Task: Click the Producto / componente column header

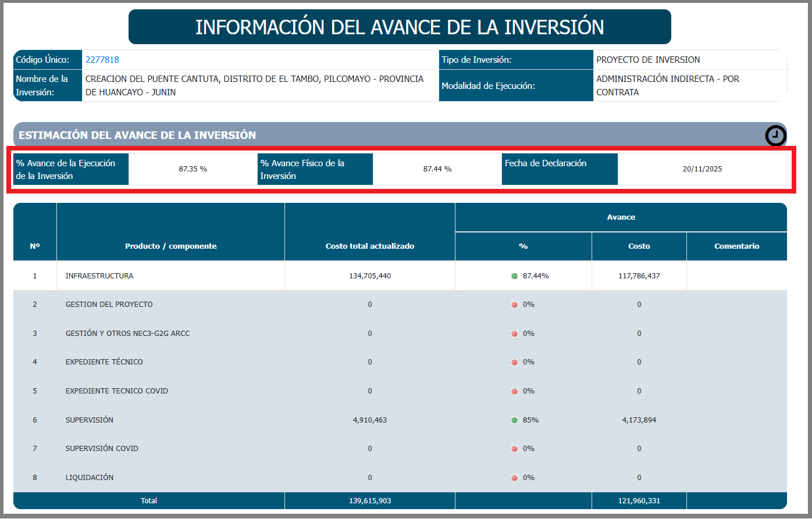Action: click(170, 246)
